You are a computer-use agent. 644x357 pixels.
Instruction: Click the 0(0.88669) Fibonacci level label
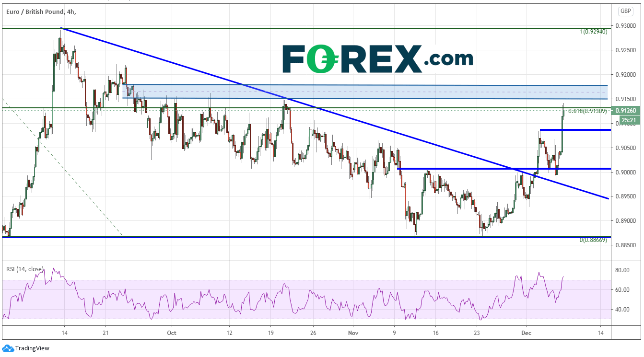(594, 240)
